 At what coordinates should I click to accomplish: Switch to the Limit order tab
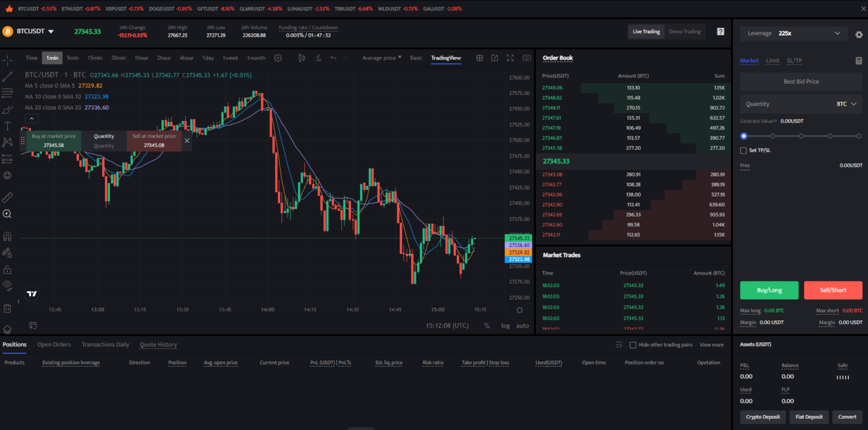point(772,60)
